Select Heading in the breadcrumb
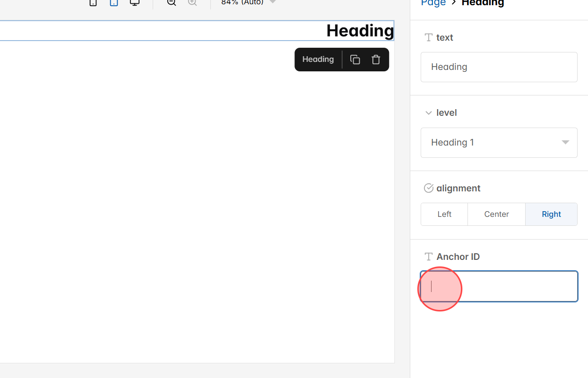 tap(483, 3)
